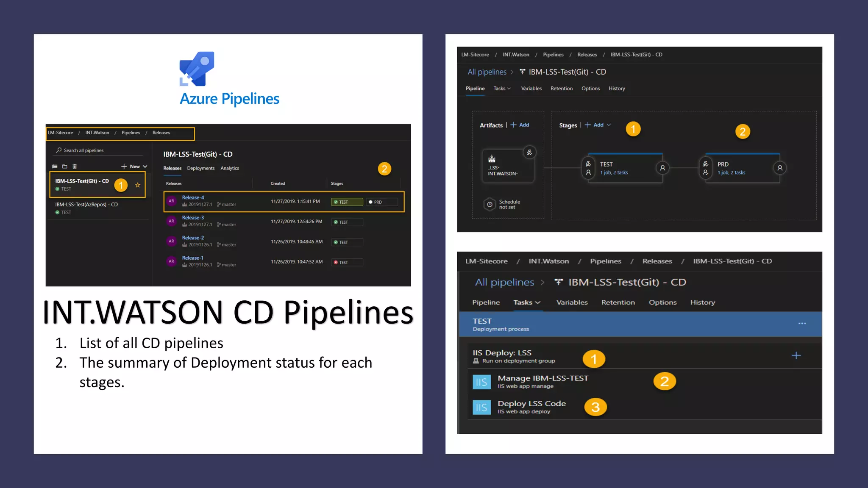Open the History tab in the Tasks tab view

pyautogui.click(x=702, y=302)
